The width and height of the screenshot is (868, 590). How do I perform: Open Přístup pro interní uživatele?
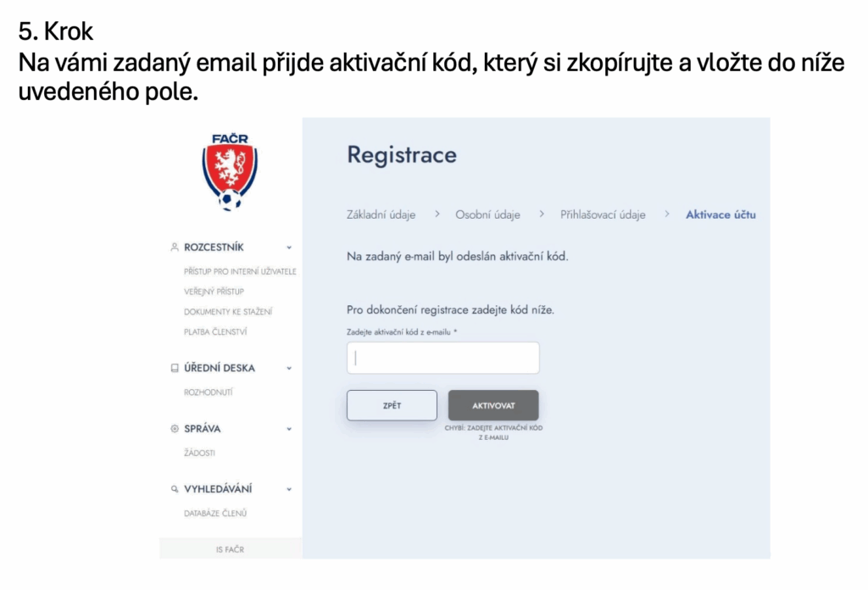coord(240,271)
